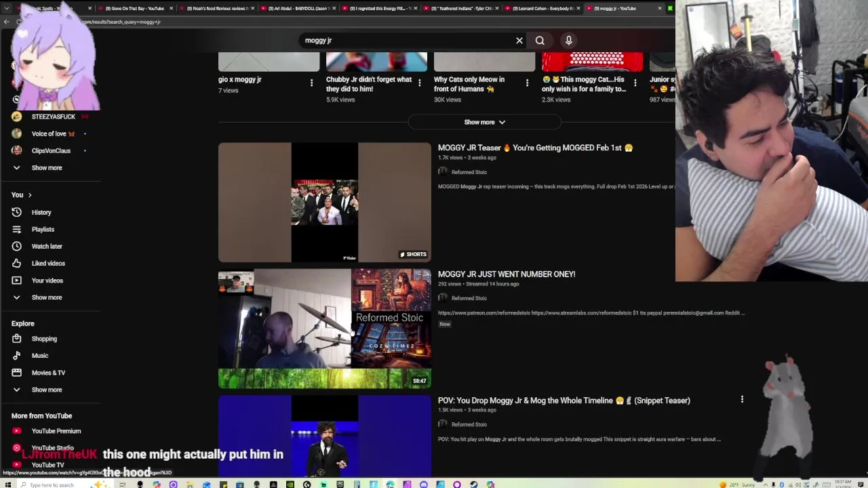868x488 pixels.
Task: Open 'MOGGY JR Teaser' video title
Action: click(535, 148)
